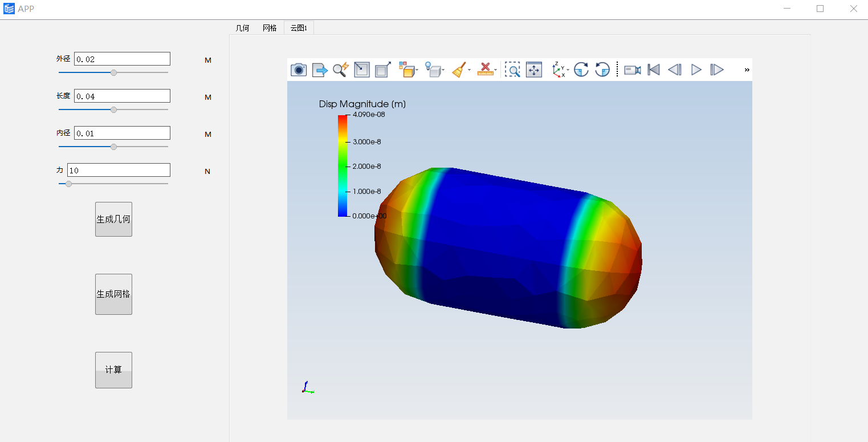Click the coordinate axes triad in viewport
The width and height of the screenshot is (868, 442).
tap(307, 387)
